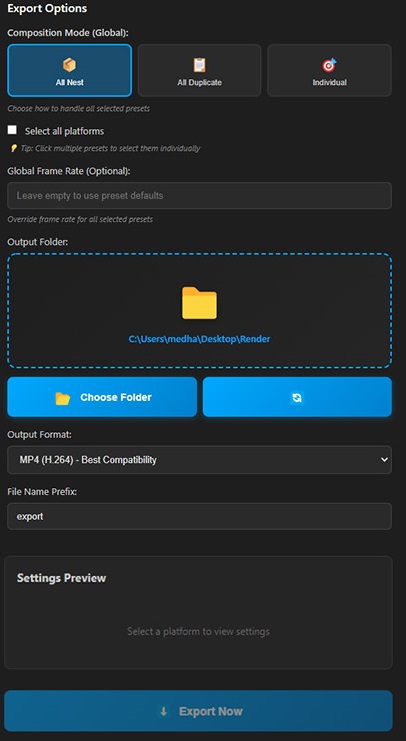Click the folder icon on Choose Folder
The width and height of the screenshot is (406, 741).
pyautogui.click(x=63, y=398)
